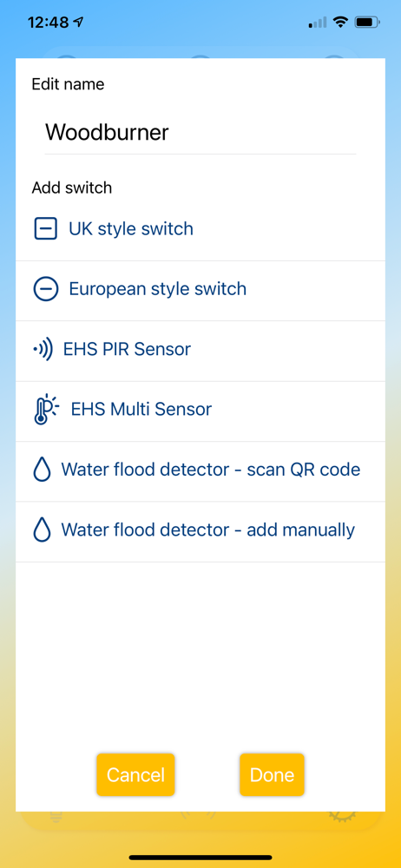Tap the EHS PIR Sensor wave icon
This screenshot has width=401, height=868.
point(43,349)
